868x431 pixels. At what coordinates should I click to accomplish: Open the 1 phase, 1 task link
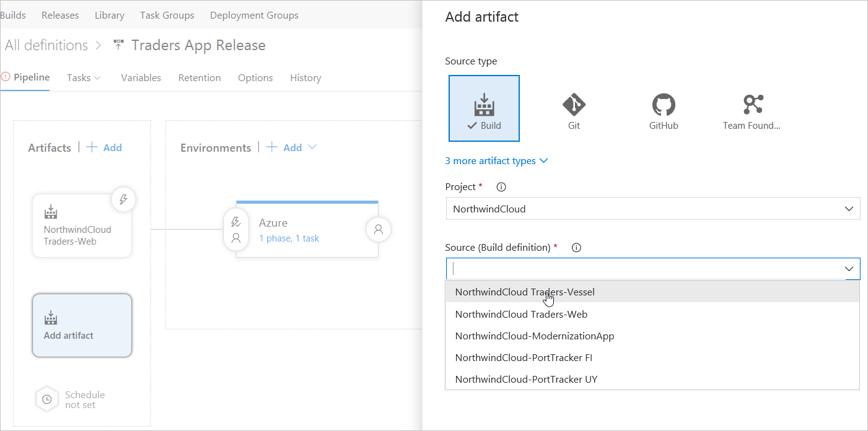[x=289, y=238]
